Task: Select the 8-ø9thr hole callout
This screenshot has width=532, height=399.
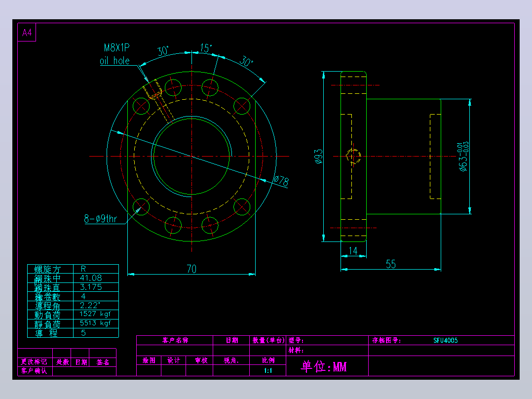Action: coord(101,219)
